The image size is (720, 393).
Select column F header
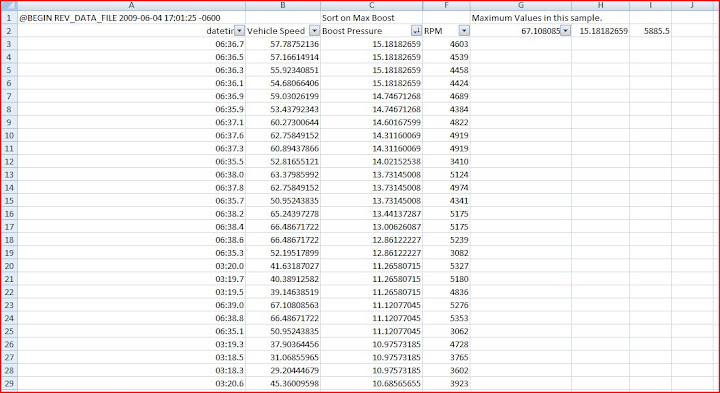tap(446, 6)
